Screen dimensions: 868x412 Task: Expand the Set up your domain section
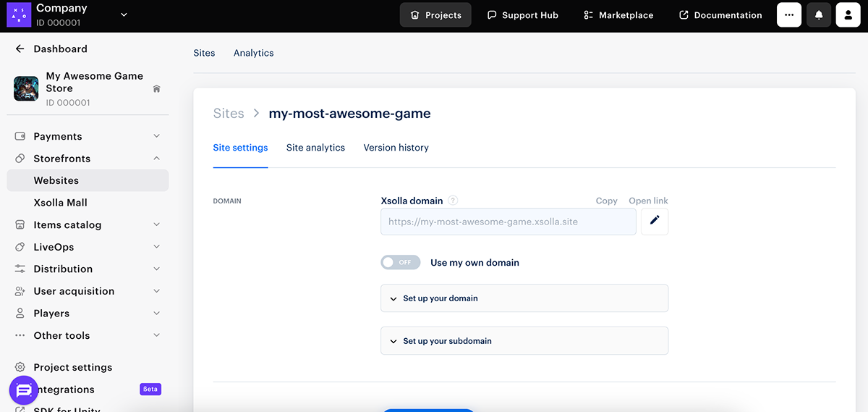(524, 298)
